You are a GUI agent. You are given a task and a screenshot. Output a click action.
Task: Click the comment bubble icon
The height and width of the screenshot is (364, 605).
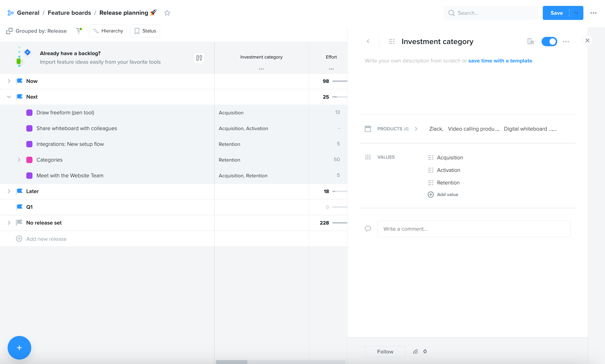point(368,229)
